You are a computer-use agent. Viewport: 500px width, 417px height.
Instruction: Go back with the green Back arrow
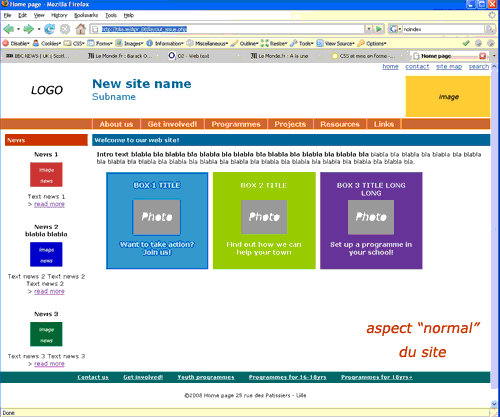click(9, 29)
